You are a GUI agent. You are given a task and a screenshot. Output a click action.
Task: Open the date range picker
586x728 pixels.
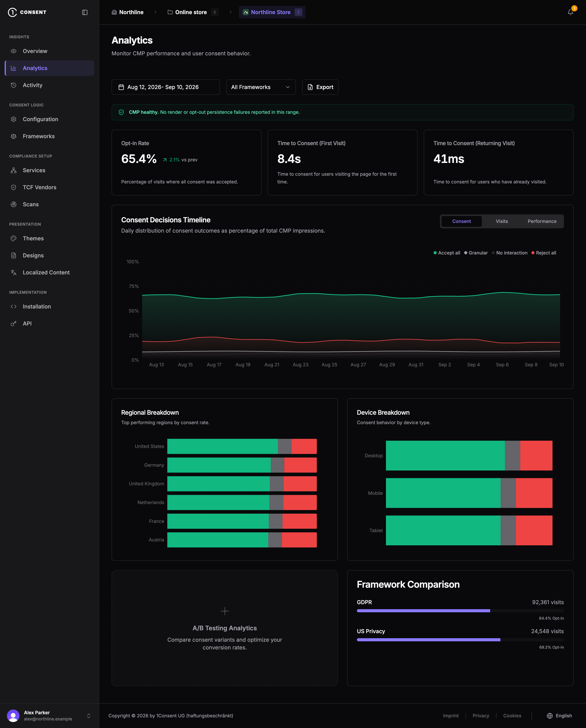pos(166,87)
